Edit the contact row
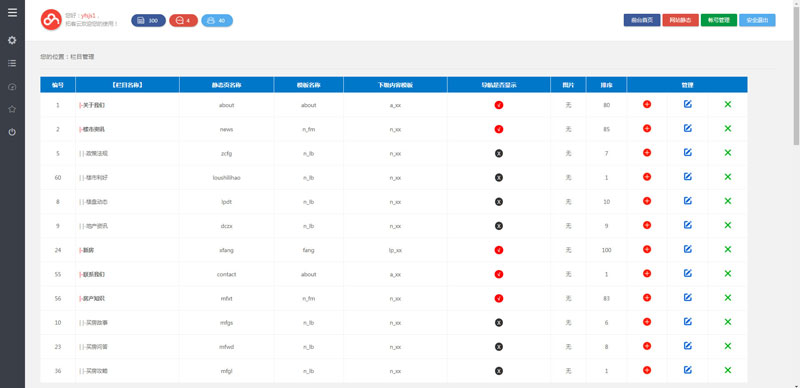This screenshot has width=800, height=388. pyautogui.click(x=688, y=273)
